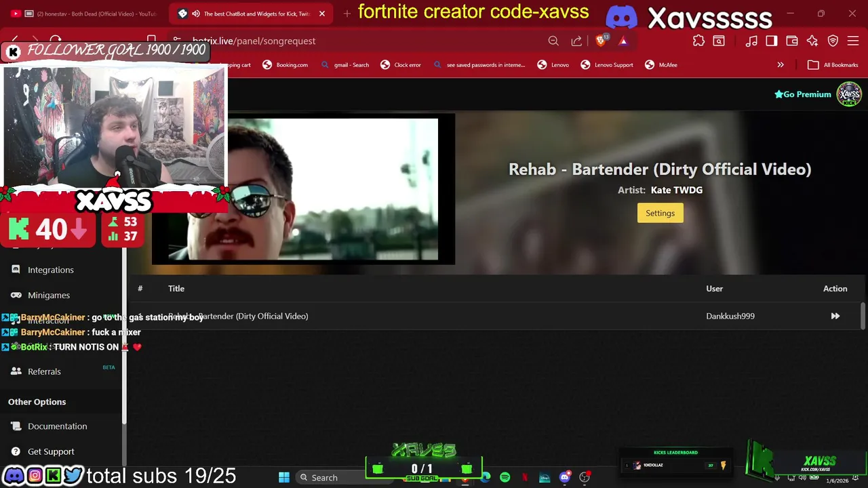Click the share page icon in address bar
868x488 pixels.
[576, 41]
